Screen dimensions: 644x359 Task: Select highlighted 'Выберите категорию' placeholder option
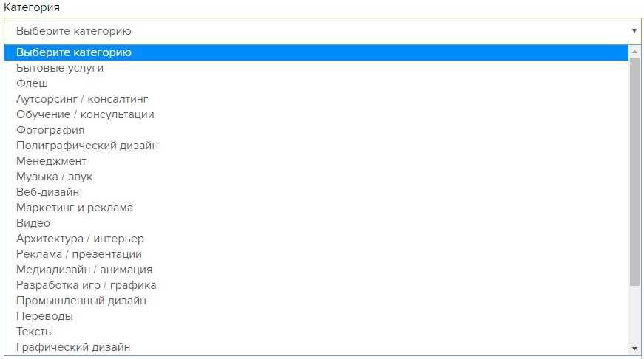[x=74, y=52]
